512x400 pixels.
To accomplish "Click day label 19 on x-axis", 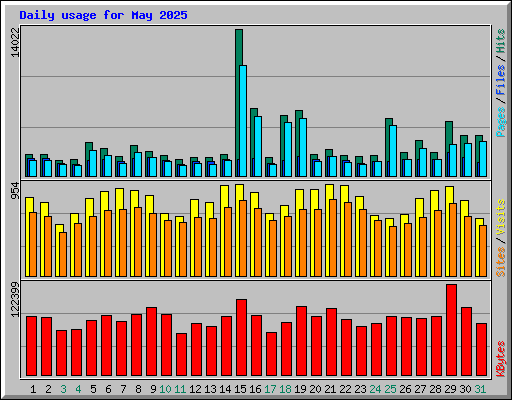I will [x=300, y=389].
